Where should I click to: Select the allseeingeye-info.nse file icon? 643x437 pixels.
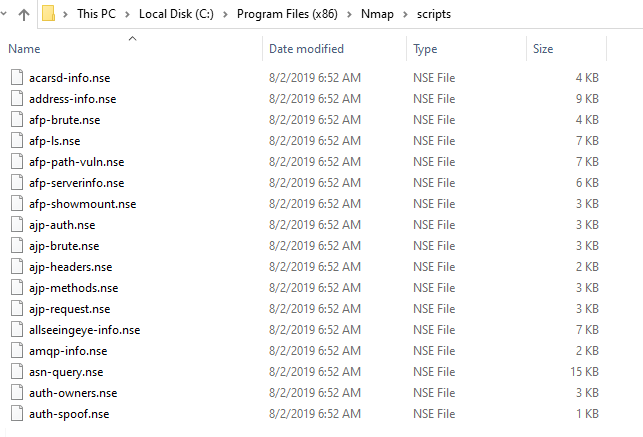pyautogui.click(x=17, y=330)
